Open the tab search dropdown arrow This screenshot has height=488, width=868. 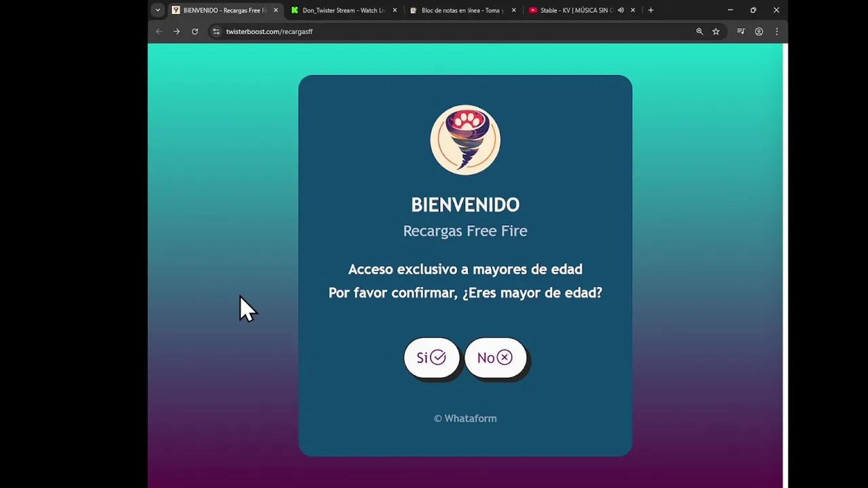click(x=157, y=10)
